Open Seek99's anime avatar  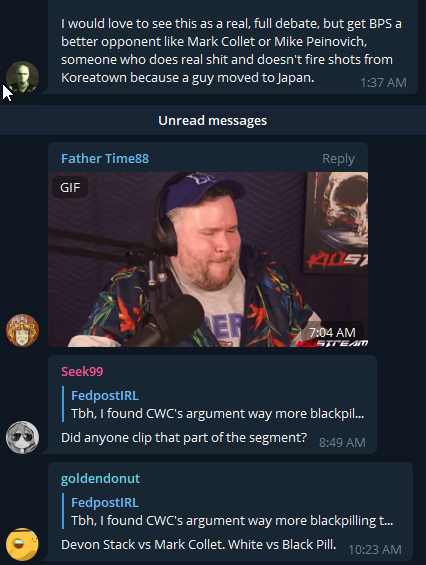tap(22, 437)
